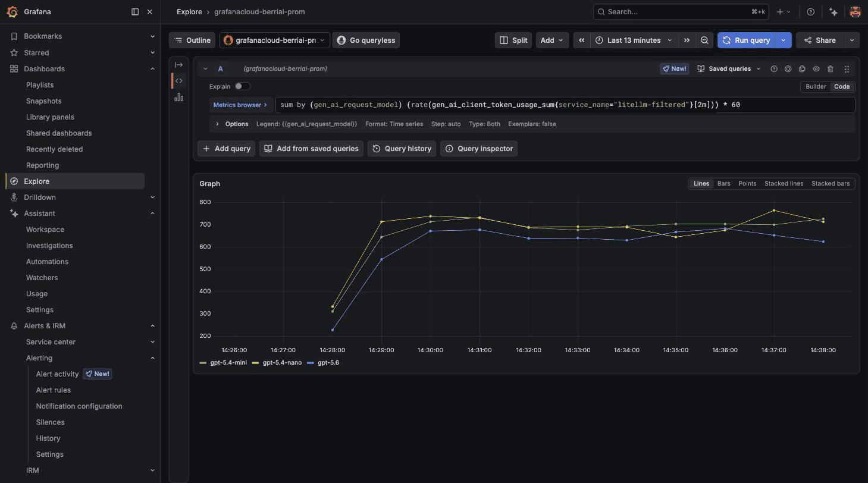Shift the time range forward
Screen dimensions: 868x483
(687, 40)
